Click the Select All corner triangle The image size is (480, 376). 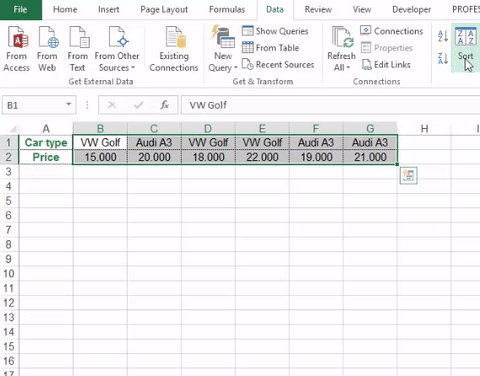12,129
